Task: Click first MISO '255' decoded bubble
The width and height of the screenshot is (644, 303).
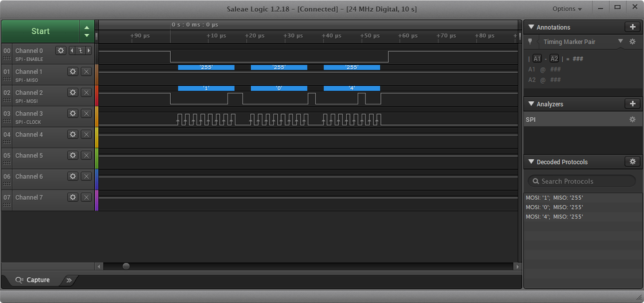Action: [206, 67]
